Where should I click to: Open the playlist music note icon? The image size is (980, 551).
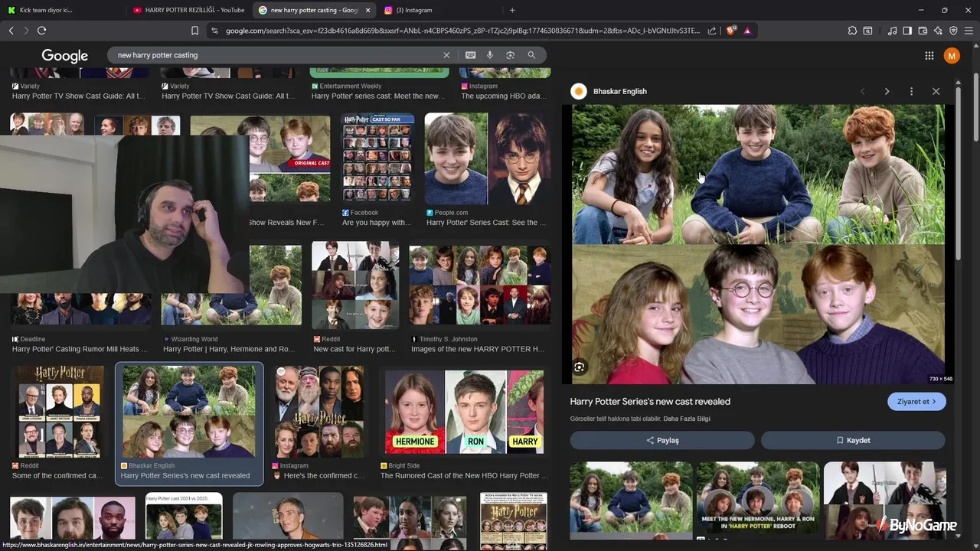coord(892,31)
